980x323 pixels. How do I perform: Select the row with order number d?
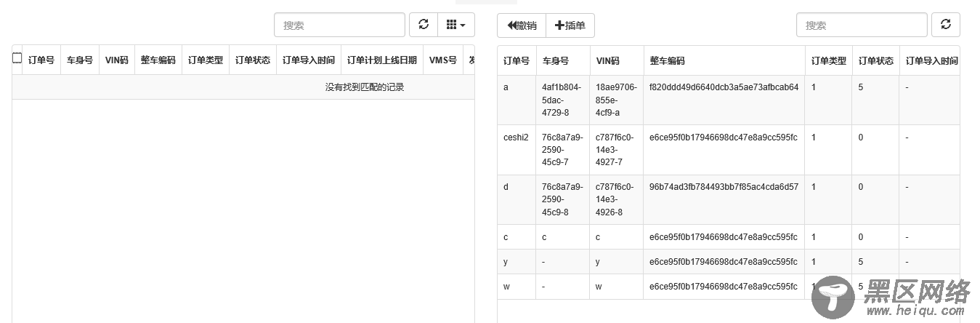click(728, 200)
